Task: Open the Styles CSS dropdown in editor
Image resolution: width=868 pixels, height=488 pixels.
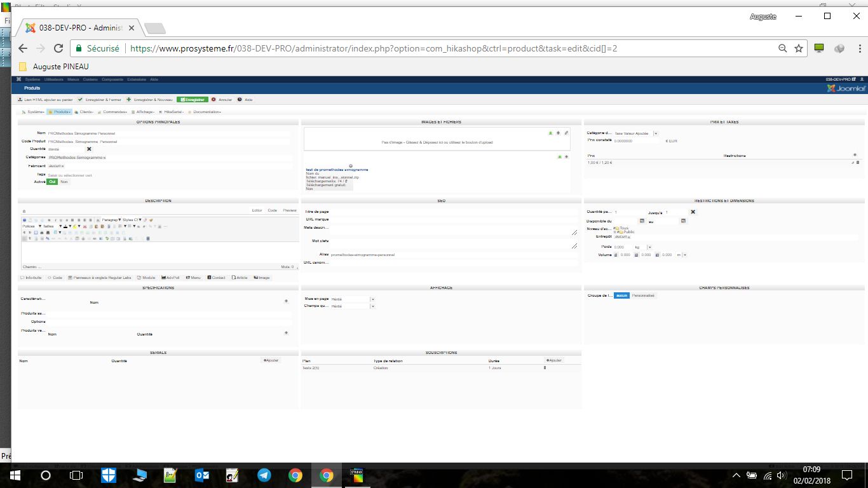Action: 132,219
